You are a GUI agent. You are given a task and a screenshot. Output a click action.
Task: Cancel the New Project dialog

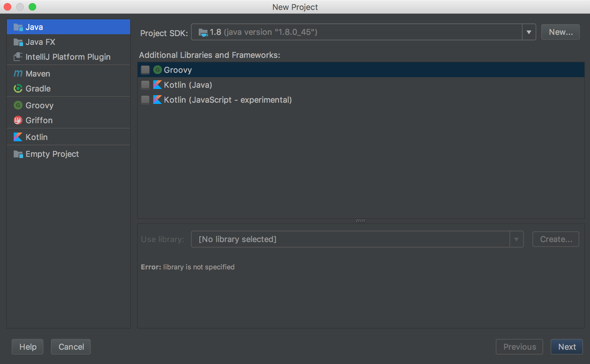click(71, 347)
